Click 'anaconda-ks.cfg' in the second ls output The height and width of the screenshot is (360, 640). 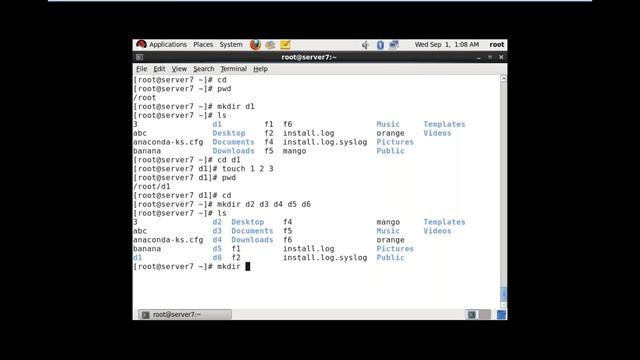coord(168,240)
